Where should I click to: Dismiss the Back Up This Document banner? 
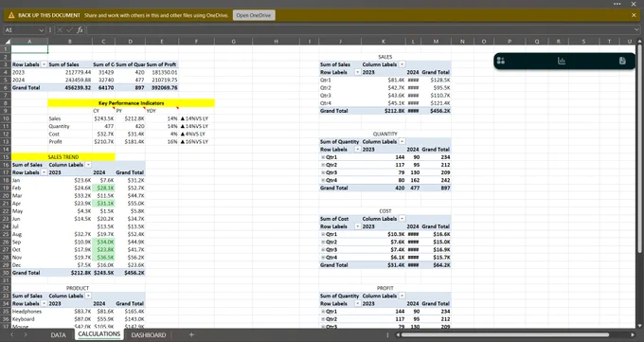pyautogui.click(x=634, y=15)
